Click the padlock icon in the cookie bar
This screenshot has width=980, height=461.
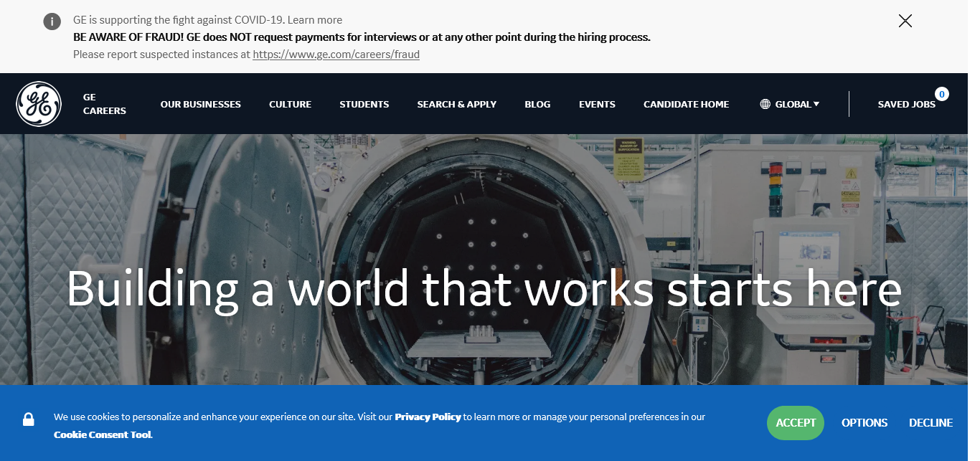click(29, 419)
